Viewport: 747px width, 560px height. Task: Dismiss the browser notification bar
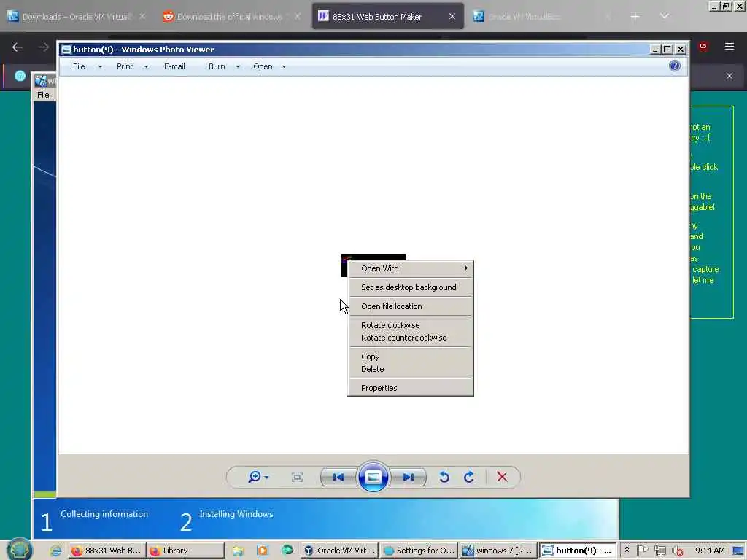click(729, 76)
